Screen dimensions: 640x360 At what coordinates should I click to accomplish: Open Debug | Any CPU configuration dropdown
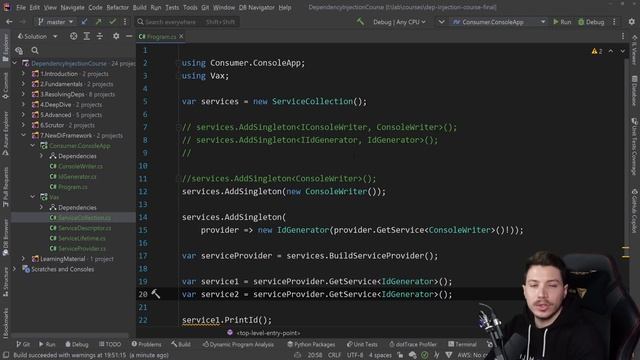[x=399, y=22]
